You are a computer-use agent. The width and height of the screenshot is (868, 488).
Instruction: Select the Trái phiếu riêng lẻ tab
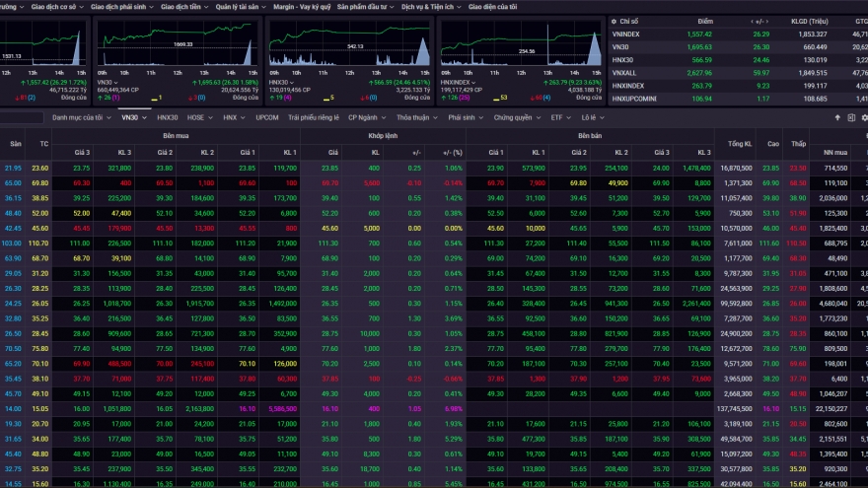313,117
